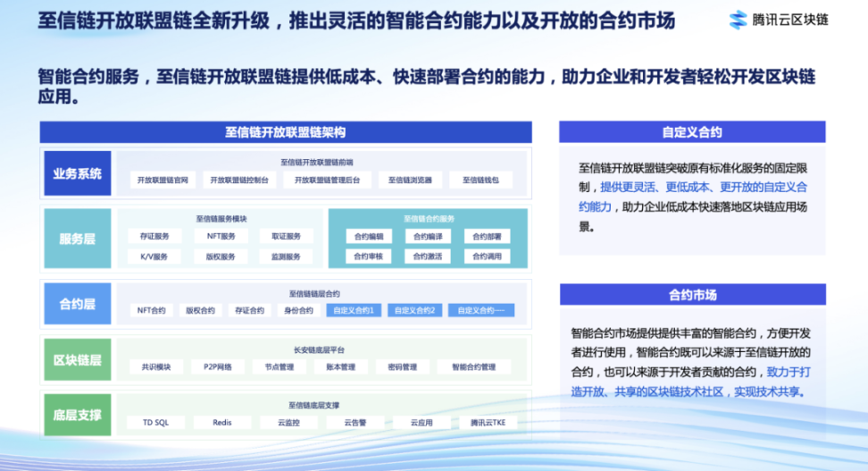The width and height of the screenshot is (868, 471).
Task: Click the 合约市场 panel header
Action: tap(692, 295)
